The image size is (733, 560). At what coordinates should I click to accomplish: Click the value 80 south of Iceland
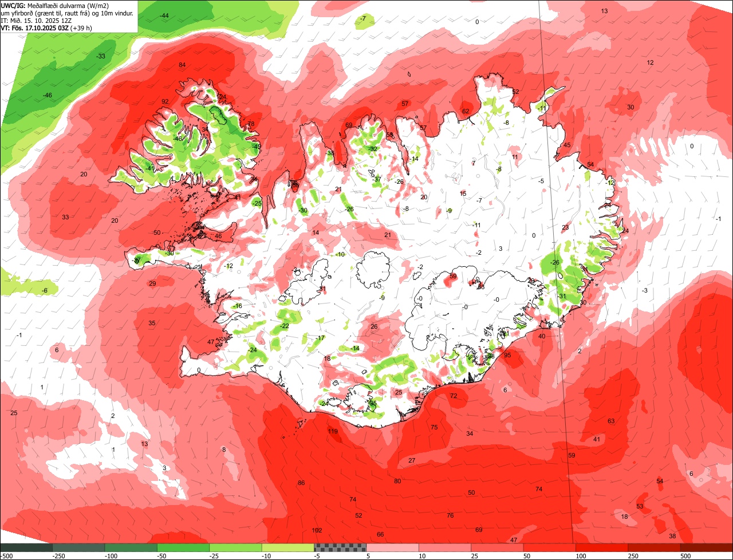[397, 481]
